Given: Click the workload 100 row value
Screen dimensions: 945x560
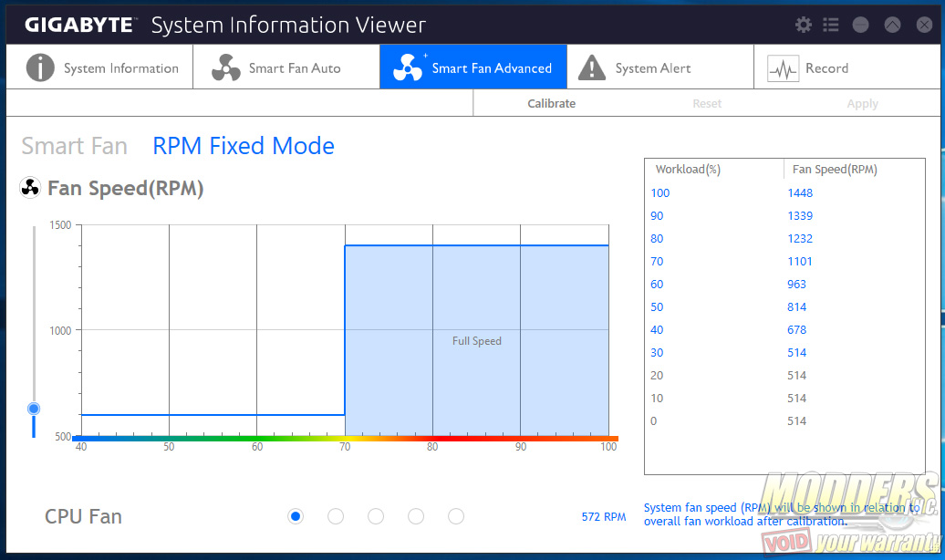Looking at the screenshot, I should click(659, 192).
